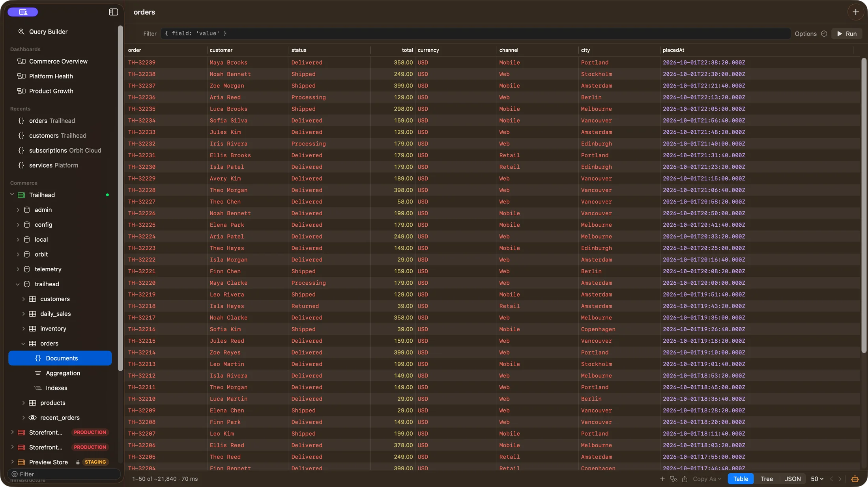Screen dimensions: 868x487
Task: Open Product Growth dashboard
Action: (x=51, y=91)
